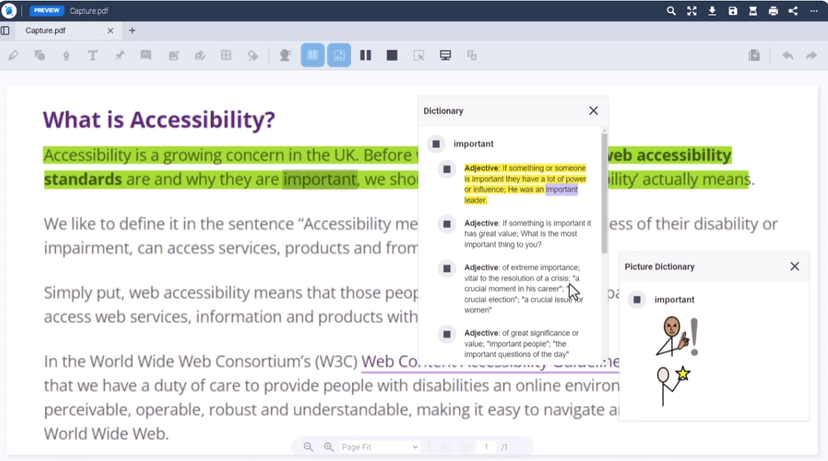Save the document
828x461 pixels.
point(732,11)
